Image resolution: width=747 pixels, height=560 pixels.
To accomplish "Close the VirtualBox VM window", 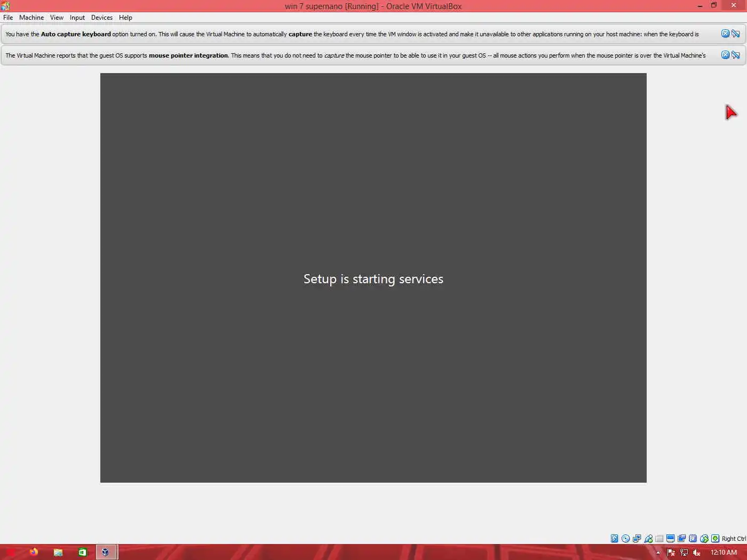I will (734, 5).
